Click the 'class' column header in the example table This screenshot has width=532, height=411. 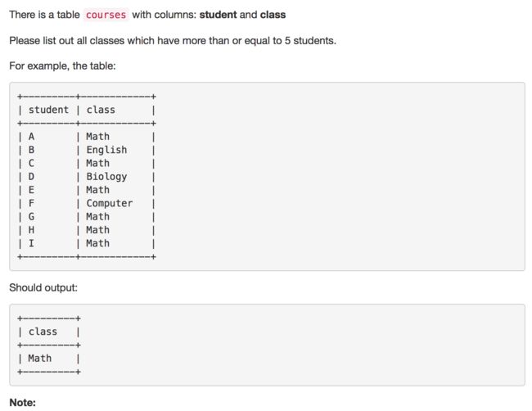click(x=101, y=110)
